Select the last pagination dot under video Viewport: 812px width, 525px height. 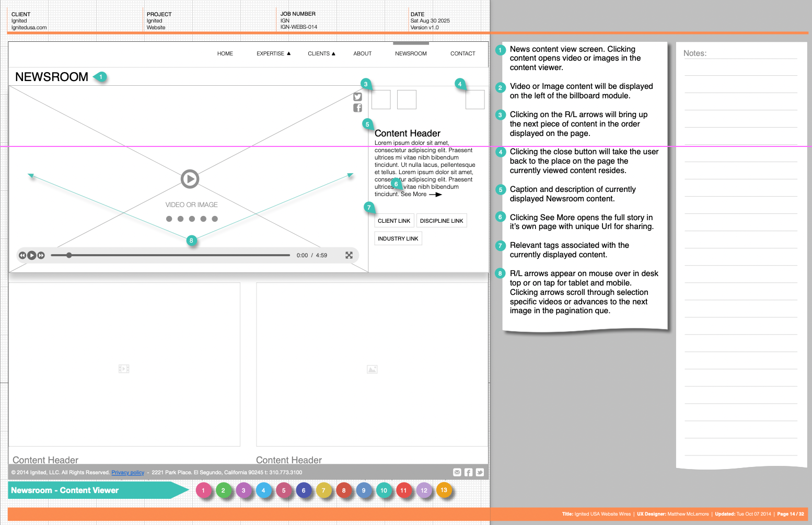[x=215, y=219]
